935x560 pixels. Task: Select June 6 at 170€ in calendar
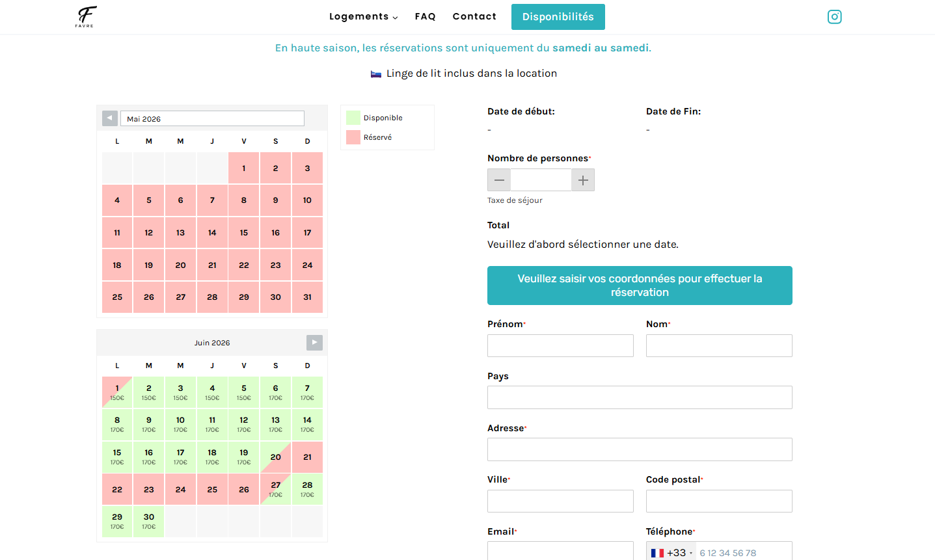(x=275, y=392)
